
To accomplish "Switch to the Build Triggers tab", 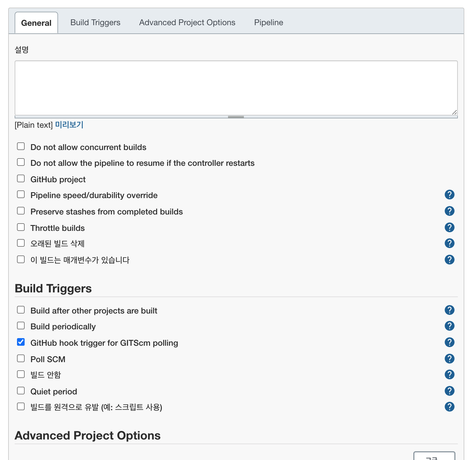I will 95,23.
